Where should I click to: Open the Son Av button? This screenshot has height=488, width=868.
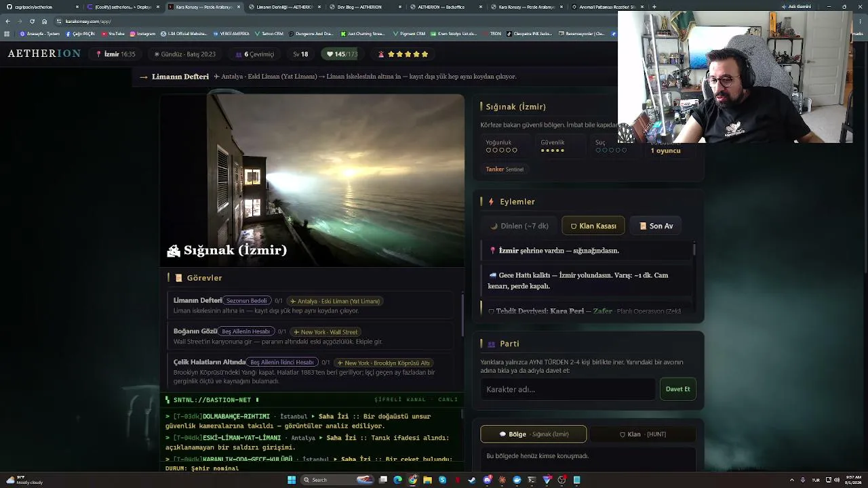pyautogui.click(x=656, y=226)
